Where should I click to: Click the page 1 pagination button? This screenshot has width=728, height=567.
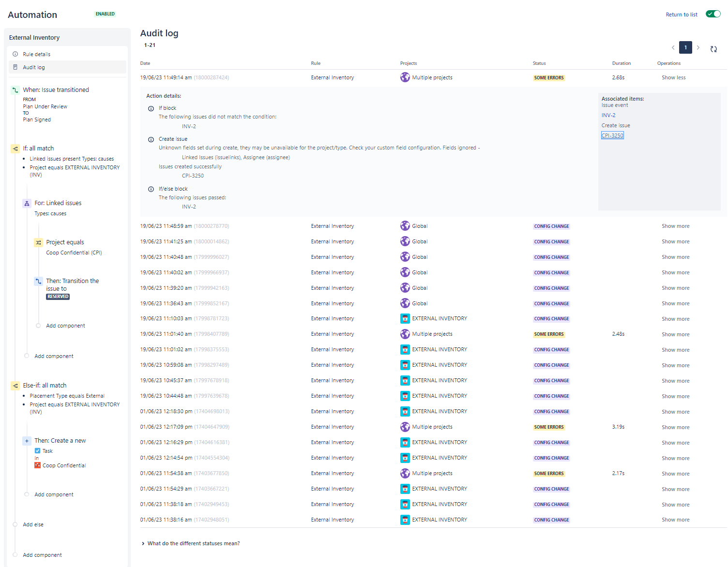pos(685,47)
